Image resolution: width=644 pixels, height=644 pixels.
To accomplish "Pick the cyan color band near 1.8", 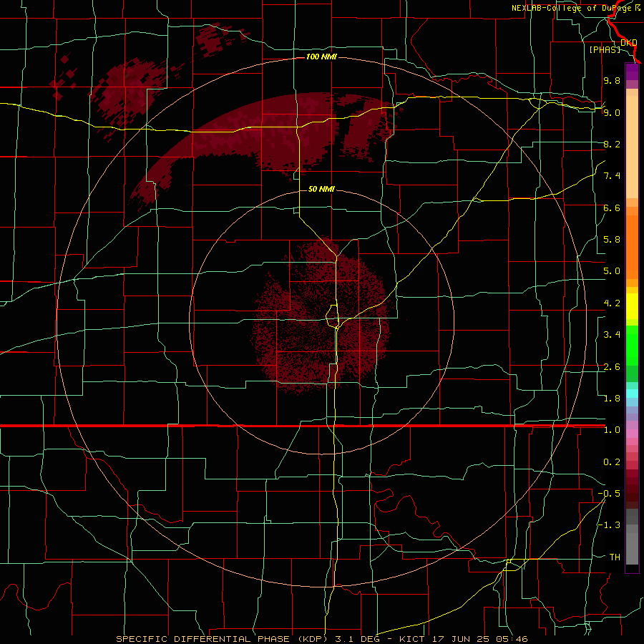I will [632, 394].
